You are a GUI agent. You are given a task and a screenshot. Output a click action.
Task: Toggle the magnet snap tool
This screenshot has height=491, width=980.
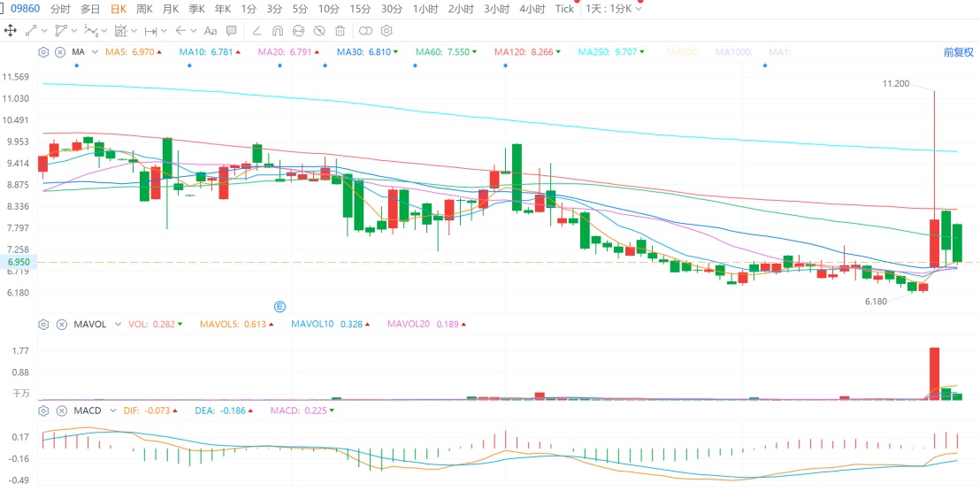[x=278, y=30]
